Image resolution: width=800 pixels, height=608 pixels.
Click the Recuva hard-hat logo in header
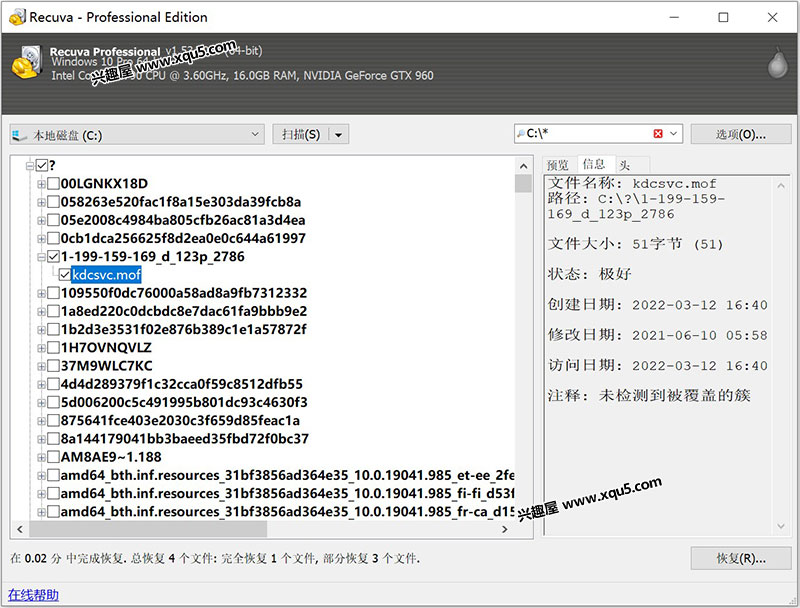pos(27,62)
